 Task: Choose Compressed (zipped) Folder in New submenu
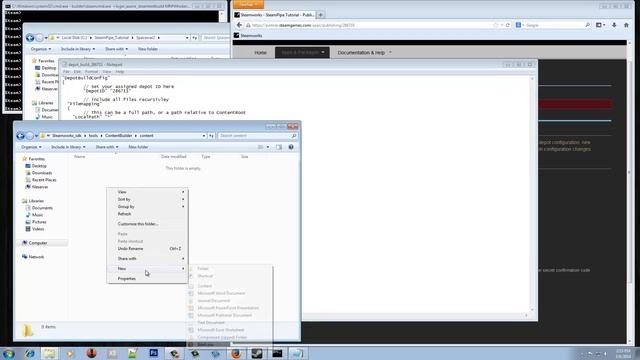[x=229, y=337]
